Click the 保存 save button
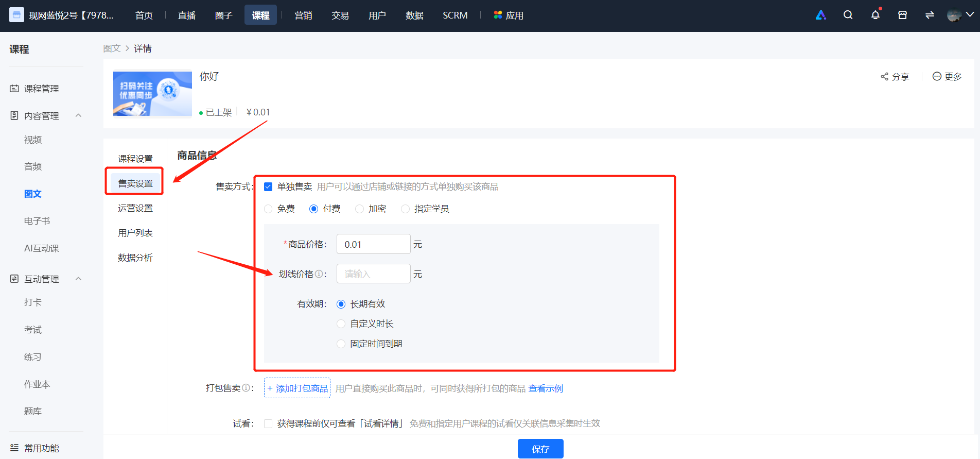980x459 pixels. [540, 449]
